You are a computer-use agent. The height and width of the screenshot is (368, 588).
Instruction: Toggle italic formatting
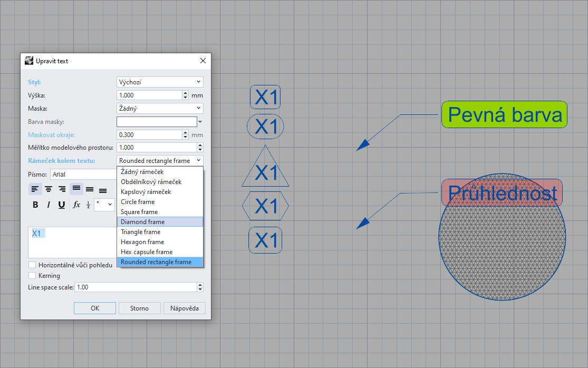[49, 205]
